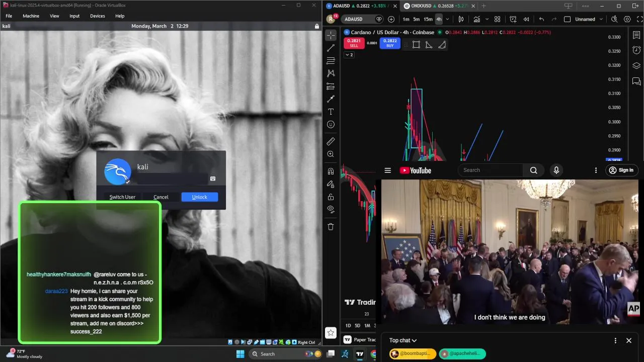The image size is (644, 362).
Task: Expand the timeframe interval dropdown arrow
Action: pyautogui.click(x=447, y=19)
